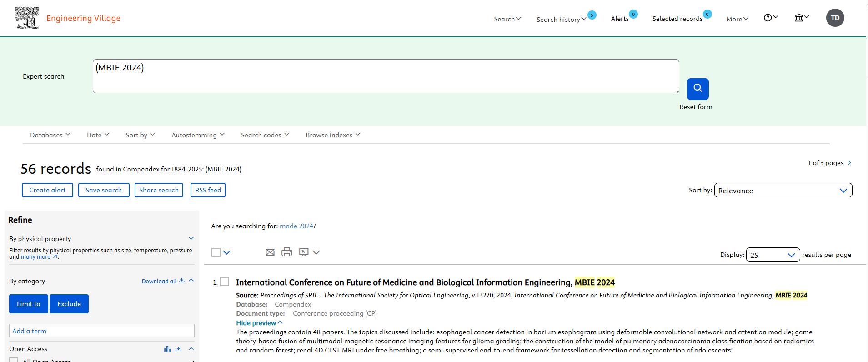Open the Search history menu
868x362 pixels.
[561, 19]
